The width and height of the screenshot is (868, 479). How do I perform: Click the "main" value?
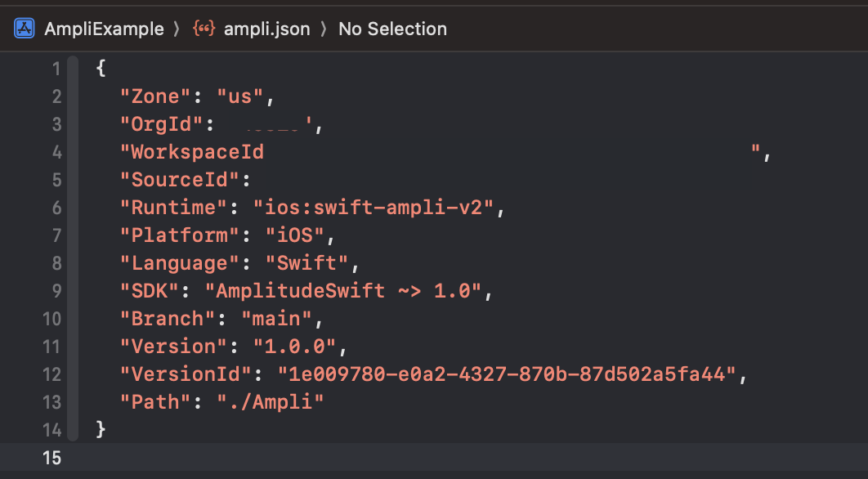pyautogui.click(x=277, y=319)
